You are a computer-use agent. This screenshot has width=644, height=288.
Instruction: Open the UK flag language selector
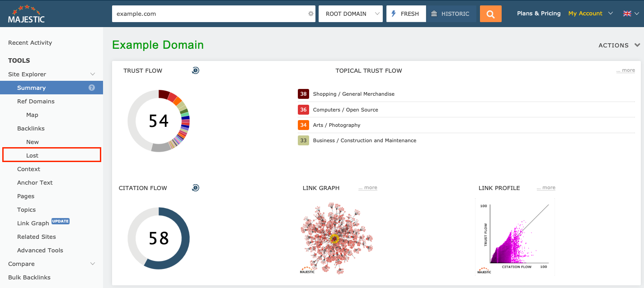point(631,14)
